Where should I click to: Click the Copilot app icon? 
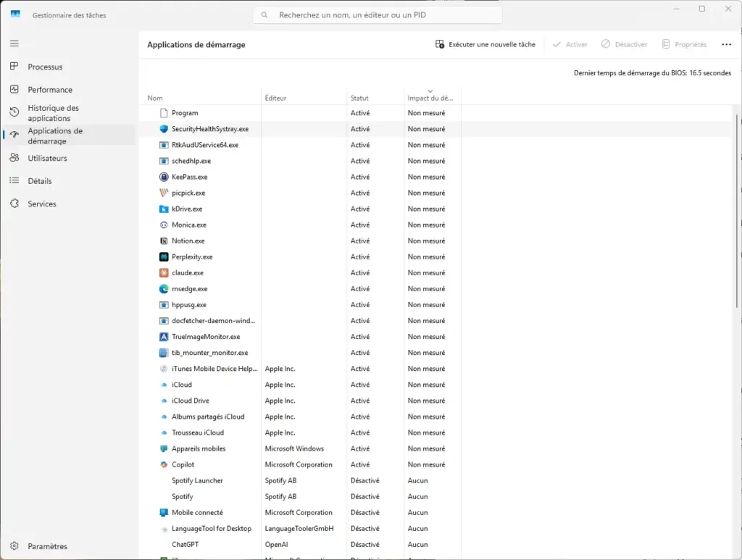point(164,464)
